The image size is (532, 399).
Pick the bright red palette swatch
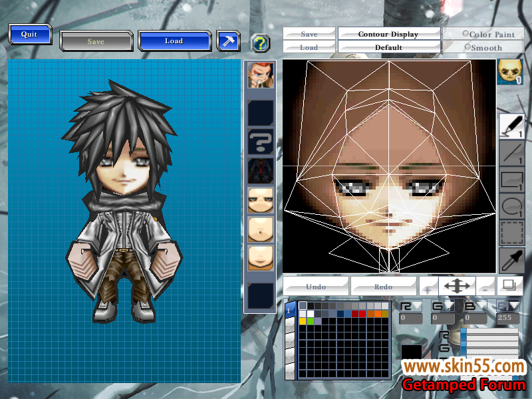(x=362, y=313)
